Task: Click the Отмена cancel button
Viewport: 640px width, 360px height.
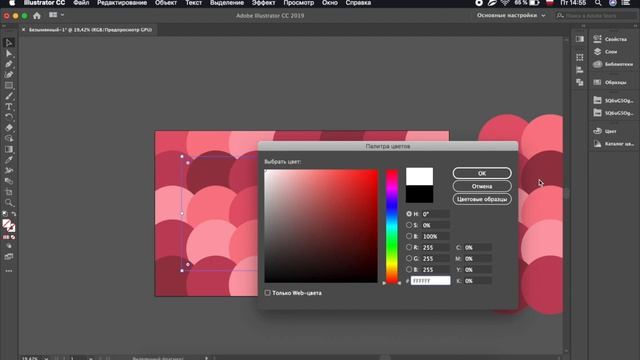Action: pyautogui.click(x=482, y=186)
